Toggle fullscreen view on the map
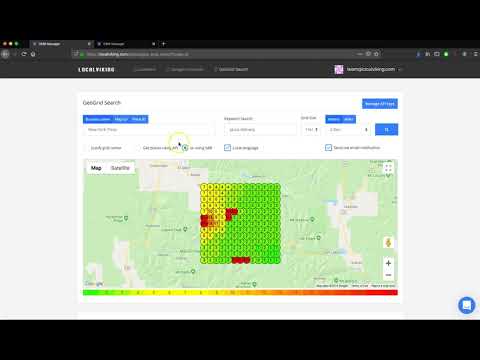 388,168
